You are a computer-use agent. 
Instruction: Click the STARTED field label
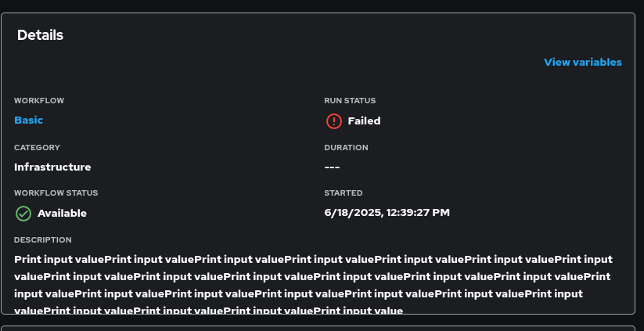click(x=344, y=192)
